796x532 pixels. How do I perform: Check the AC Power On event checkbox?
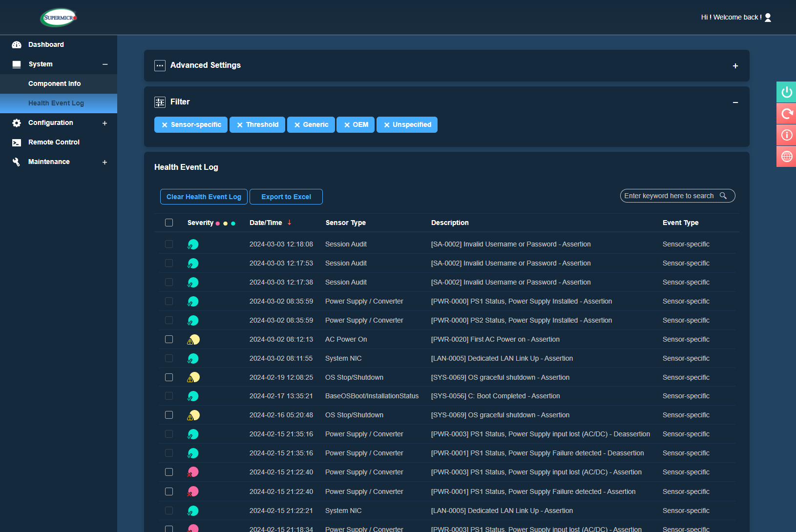169,339
